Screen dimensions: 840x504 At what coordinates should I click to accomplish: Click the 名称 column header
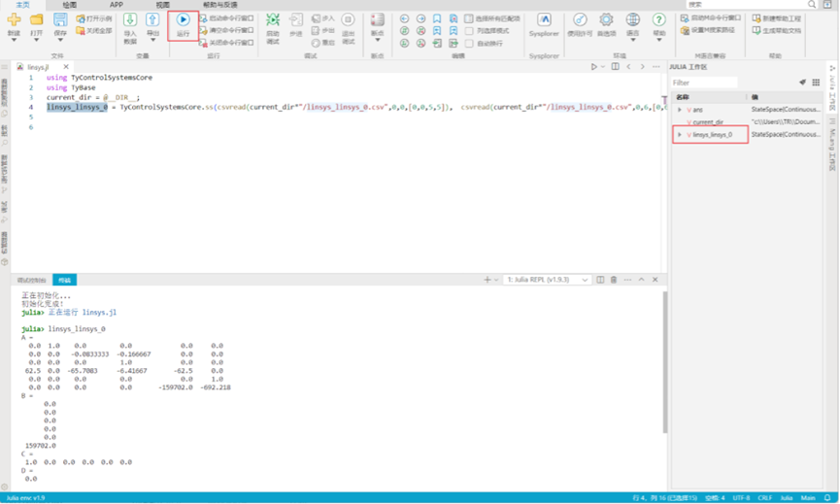(682, 97)
